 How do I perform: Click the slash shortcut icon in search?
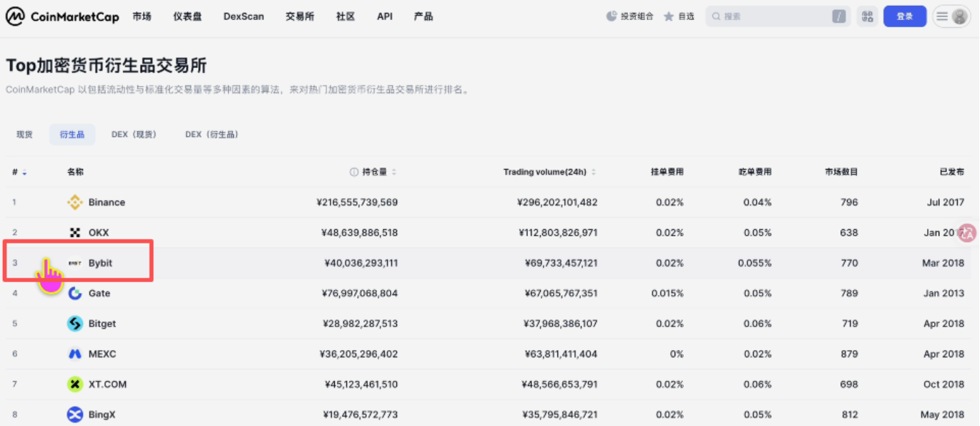point(839,16)
